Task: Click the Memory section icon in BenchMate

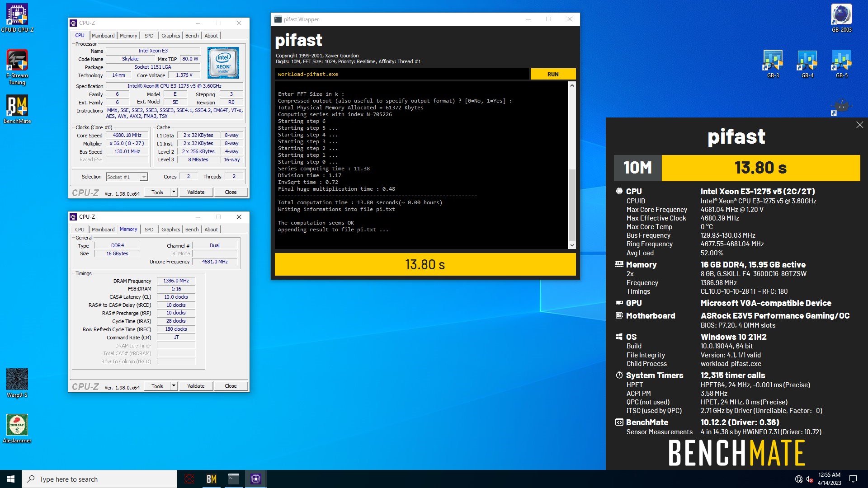Action: (x=619, y=264)
